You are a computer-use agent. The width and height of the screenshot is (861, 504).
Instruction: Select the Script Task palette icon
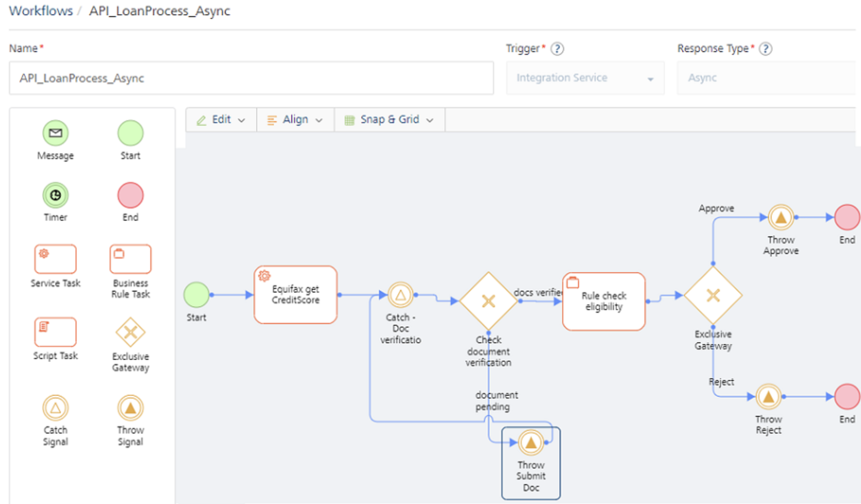55,332
